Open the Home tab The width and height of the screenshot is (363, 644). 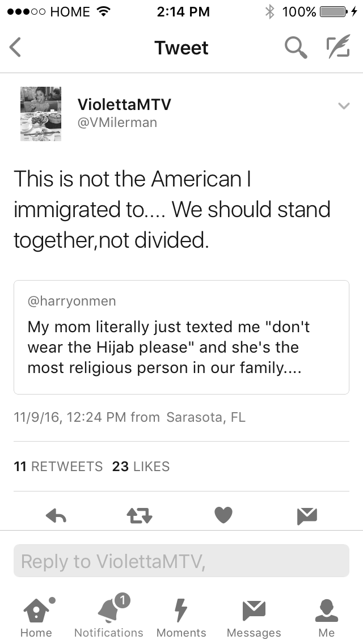click(36, 617)
